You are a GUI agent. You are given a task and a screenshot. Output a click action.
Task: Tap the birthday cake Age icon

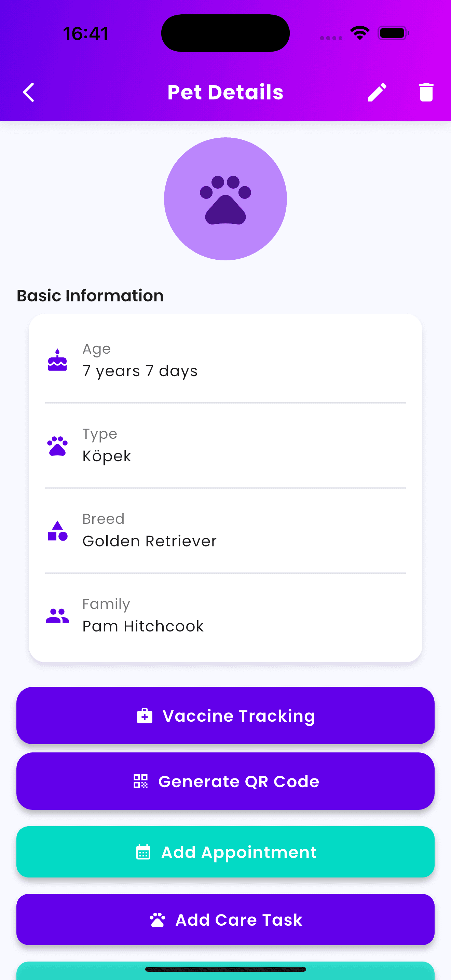click(57, 360)
